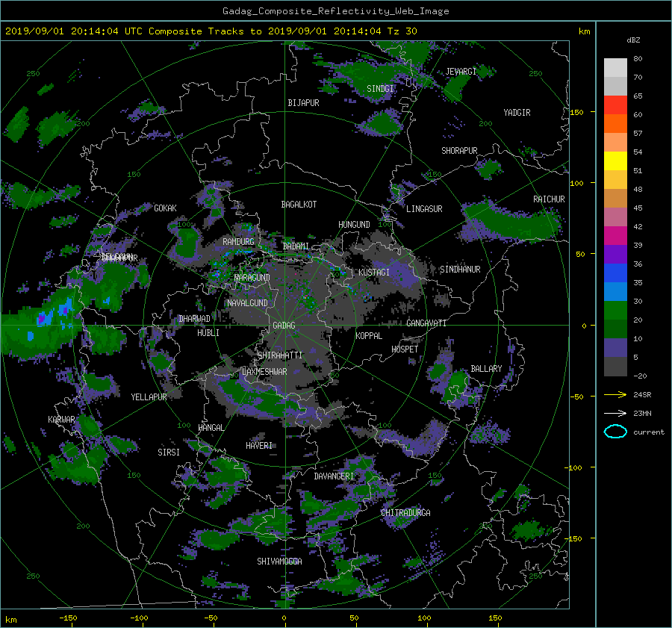Click the cyan current ellipse legend icon
Image resolution: width=672 pixels, height=628 pixels.
[x=615, y=432]
